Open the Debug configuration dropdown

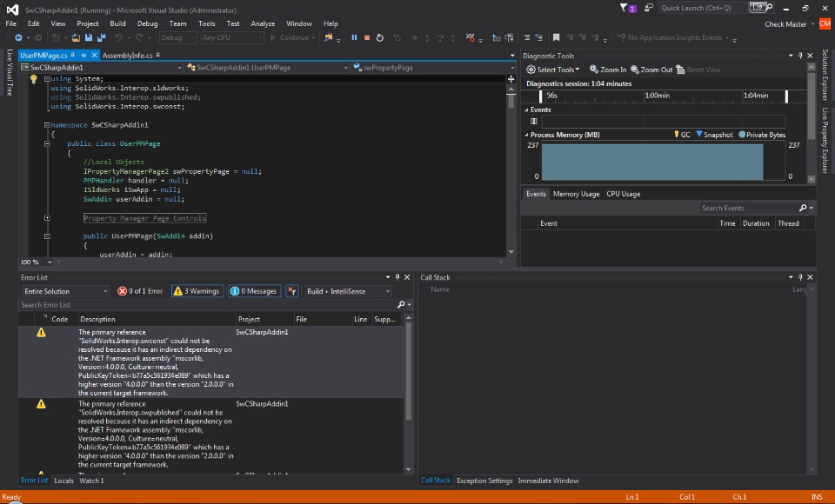tap(177, 37)
